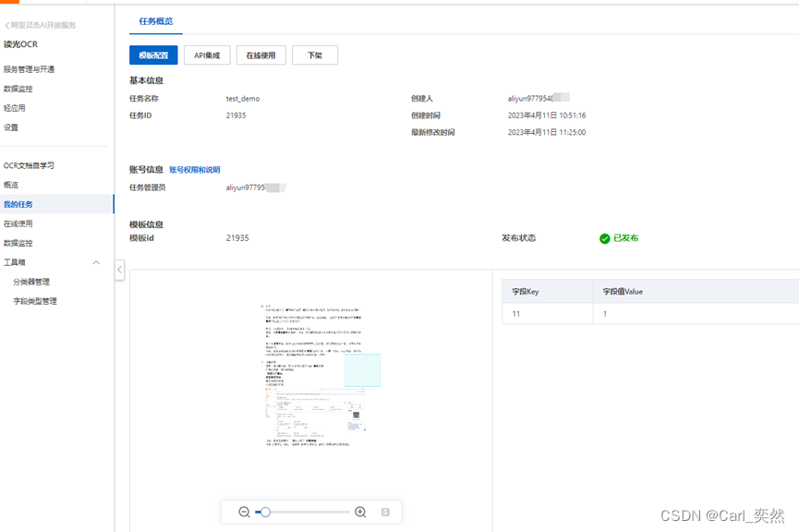This screenshot has width=799, height=532.
Task: Click the task name test_demo
Action: 243,99
